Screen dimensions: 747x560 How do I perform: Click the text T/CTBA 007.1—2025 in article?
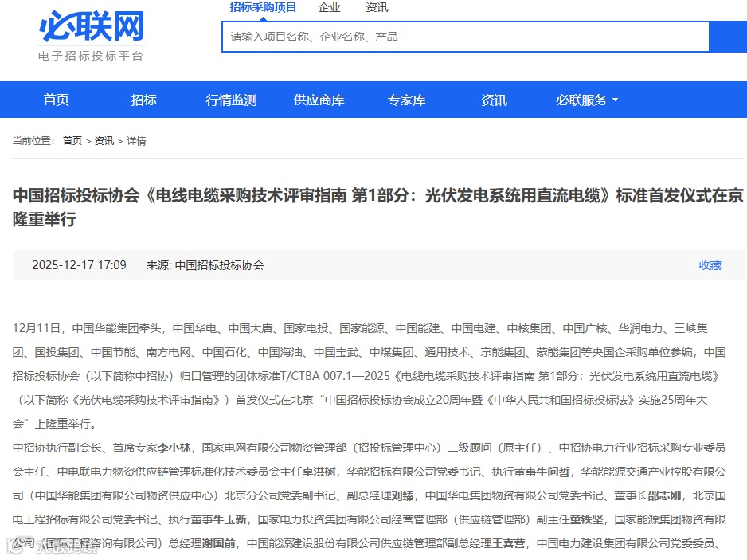point(337,376)
